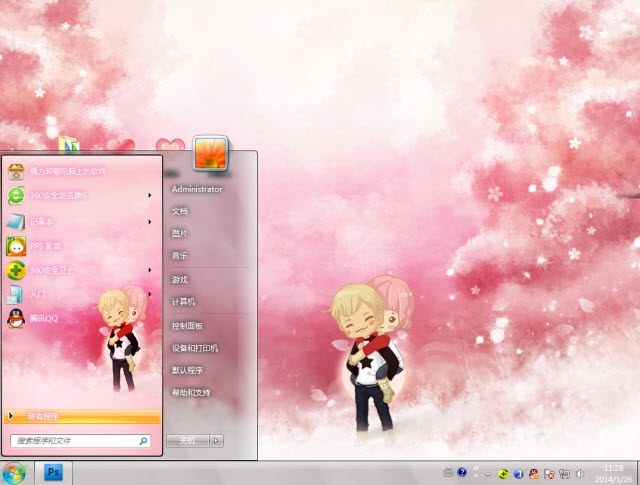Click the flower user account picture
This screenshot has height=485, width=640.
pyautogui.click(x=210, y=153)
